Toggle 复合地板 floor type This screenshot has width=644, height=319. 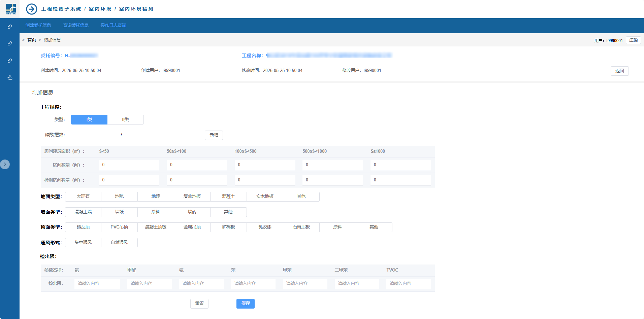192,197
